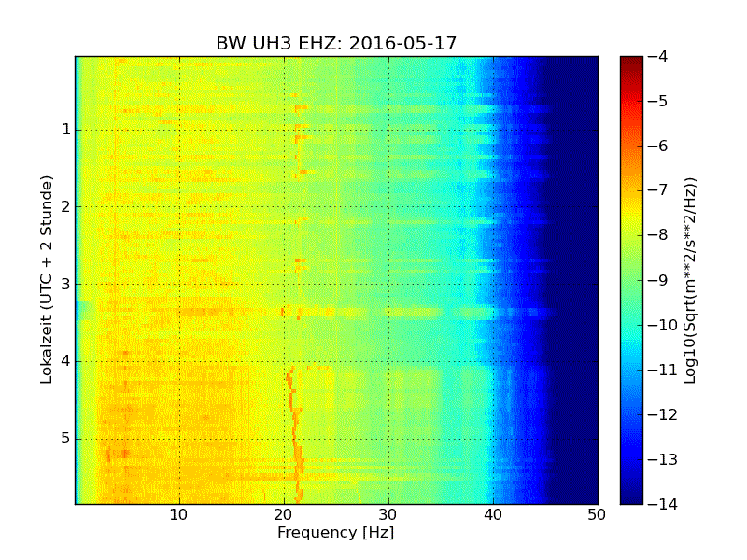Click colorbar tick label −14
Viewport: 747px width, 560px height.
(663, 504)
